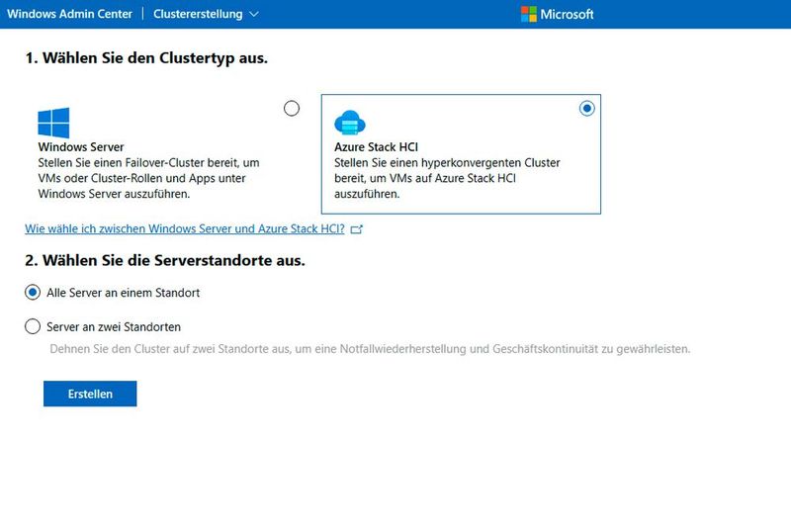Screen dimensions: 791x532
Task: Expand the Clustererstellung dropdown chevron
Action: (x=254, y=14)
